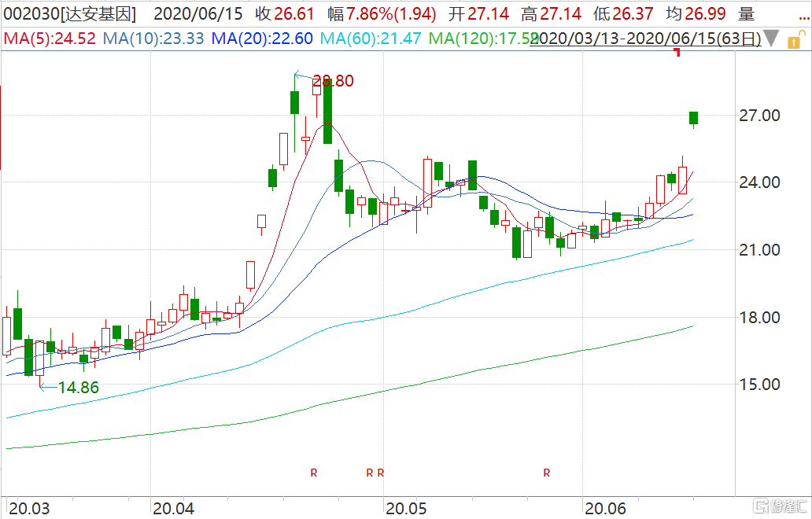812x519 pixels.
Task: Click the change value 7.86%(1.94)
Action: tap(391, 13)
